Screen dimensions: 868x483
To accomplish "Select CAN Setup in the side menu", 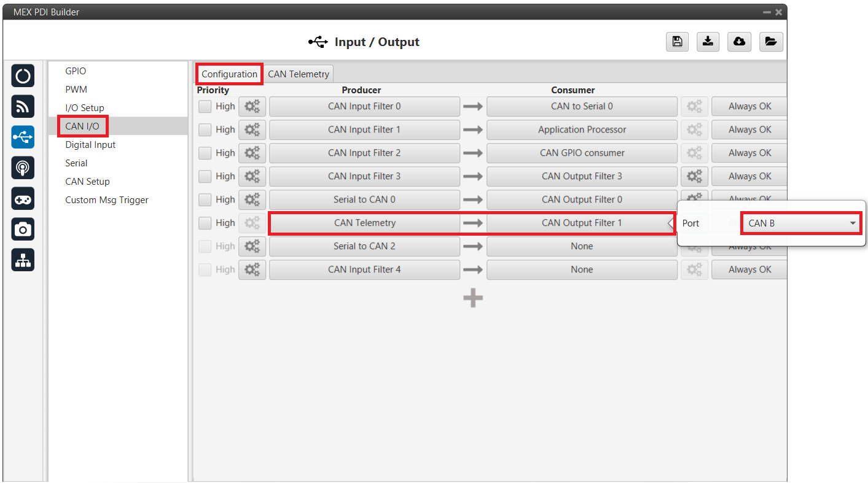I will [x=87, y=182].
